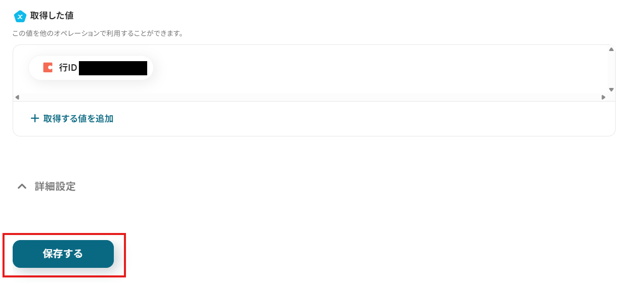Collapse section via the 詳細設定 chevron icon
Viewport: 644px width, 283px height.
point(22,186)
